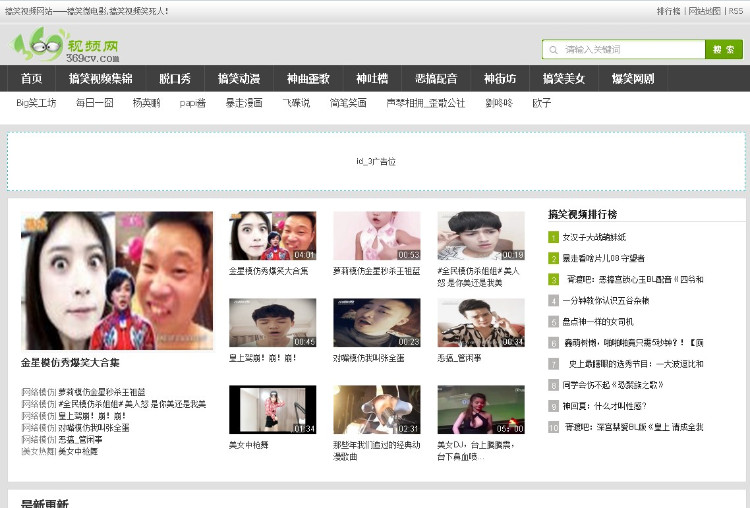
Task: Select the 每日一囧 sub-category
Action: [x=95, y=103]
